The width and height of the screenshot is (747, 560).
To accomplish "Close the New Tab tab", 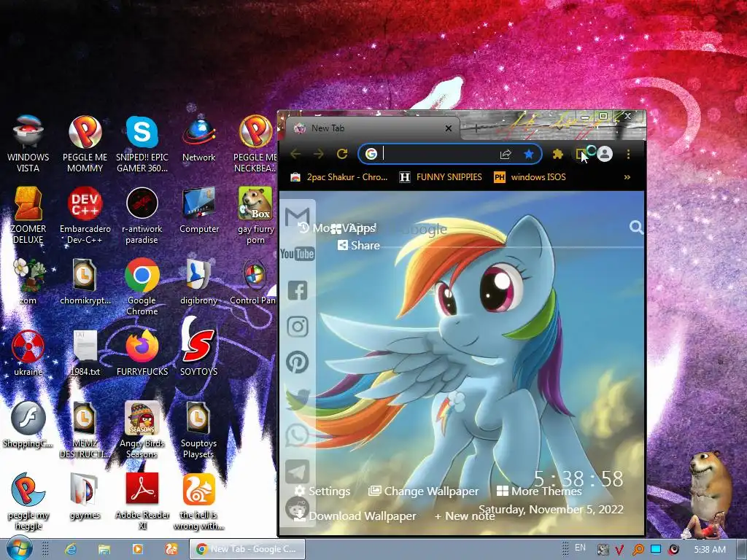I will click(449, 128).
